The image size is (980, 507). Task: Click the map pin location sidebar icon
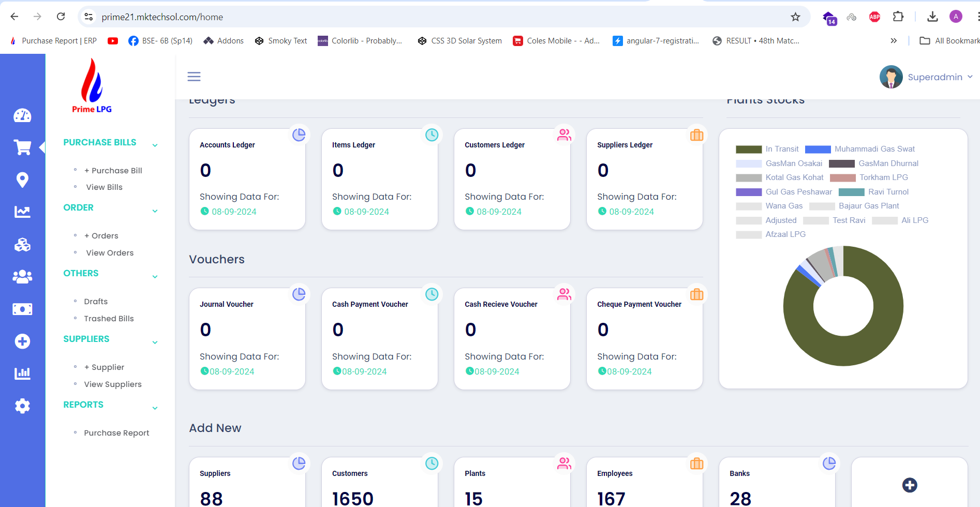(22, 180)
